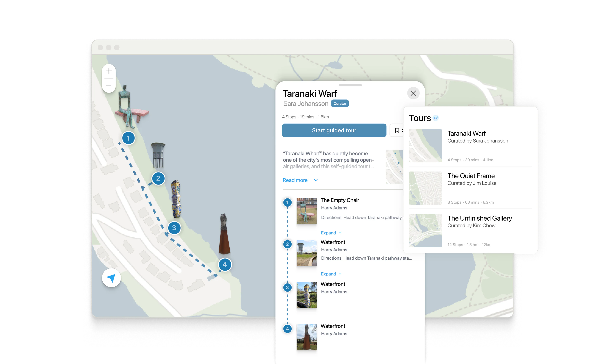Expand the second stop's Waterfront details
614x364 pixels.
331,274
